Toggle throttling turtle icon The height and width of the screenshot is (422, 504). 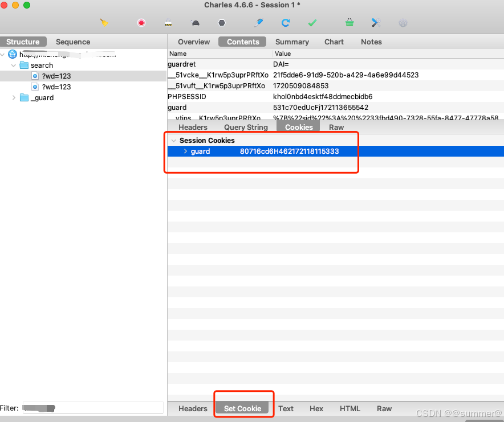tap(195, 23)
